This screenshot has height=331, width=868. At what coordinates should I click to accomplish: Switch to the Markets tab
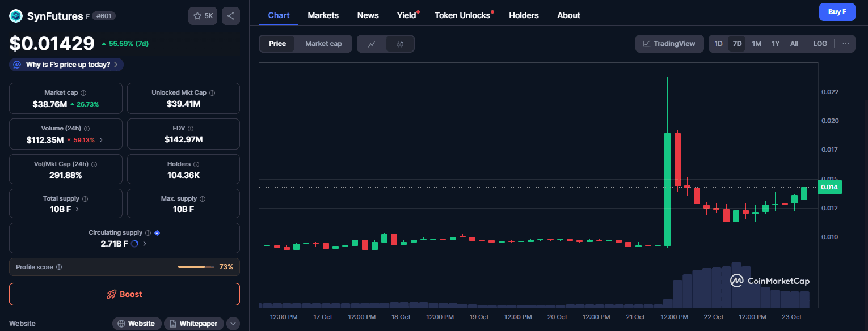(x=323, y=15)
